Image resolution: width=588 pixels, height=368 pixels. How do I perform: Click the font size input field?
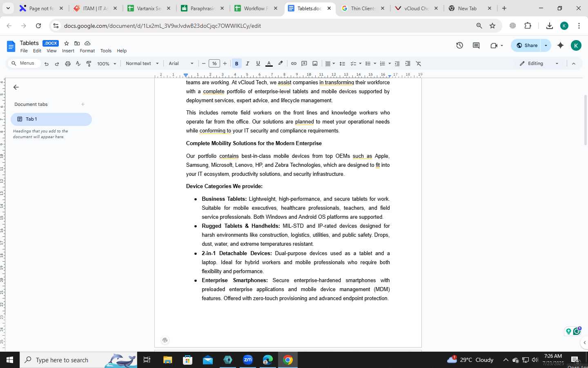pos(214,64)
